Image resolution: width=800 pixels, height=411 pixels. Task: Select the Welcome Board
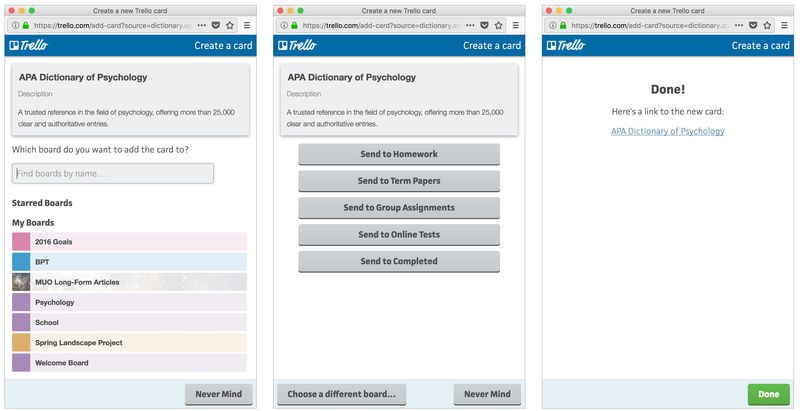pos(129,363)
